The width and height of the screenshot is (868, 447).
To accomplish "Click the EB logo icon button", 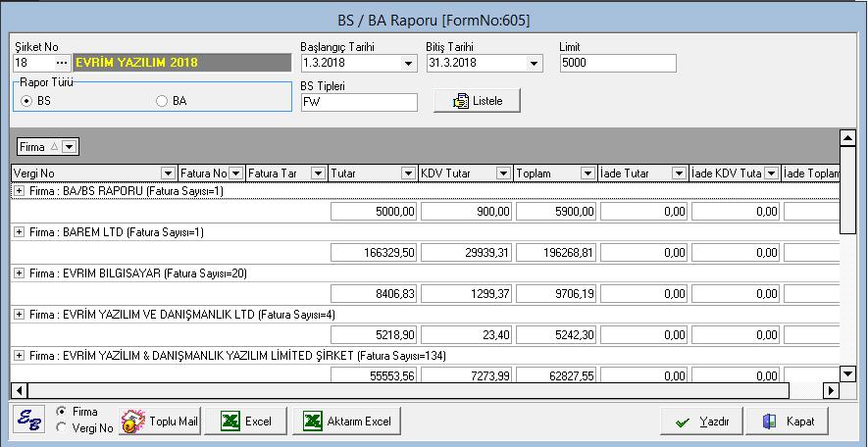I will click(x=28, y=420).
